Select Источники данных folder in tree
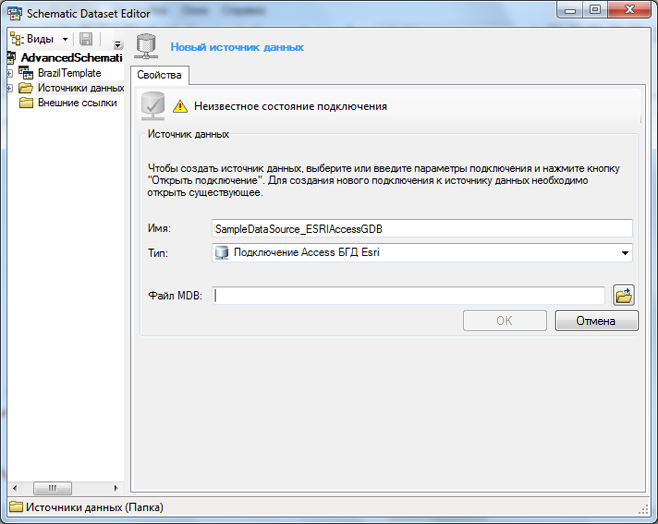Viewport: 658px width, 524px height. 81,88
